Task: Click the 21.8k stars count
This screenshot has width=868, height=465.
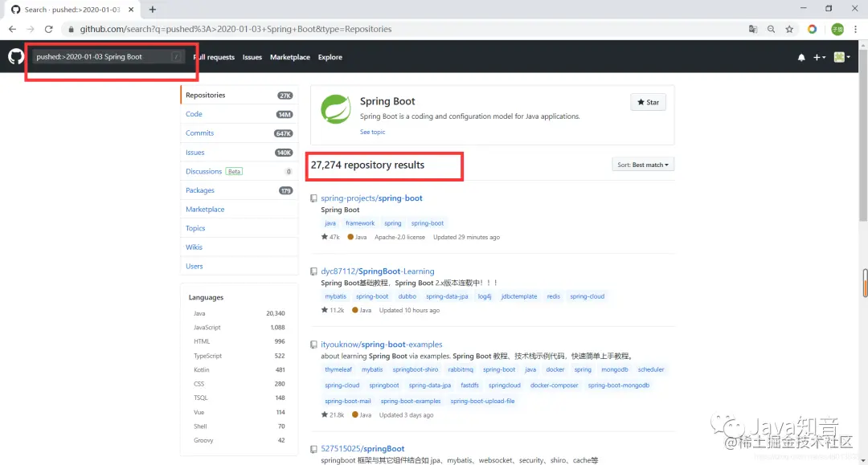Action: 333,414
